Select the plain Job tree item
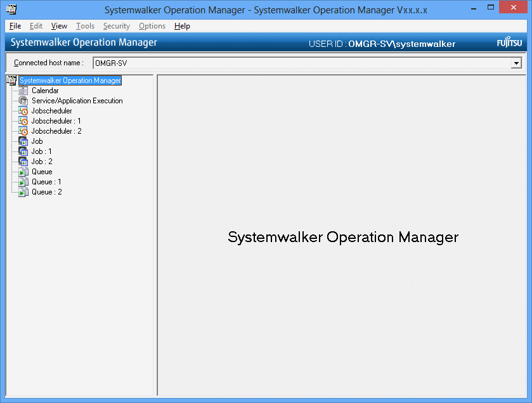Viewport: 532px width, 403px height. click(x=37, y=141)
